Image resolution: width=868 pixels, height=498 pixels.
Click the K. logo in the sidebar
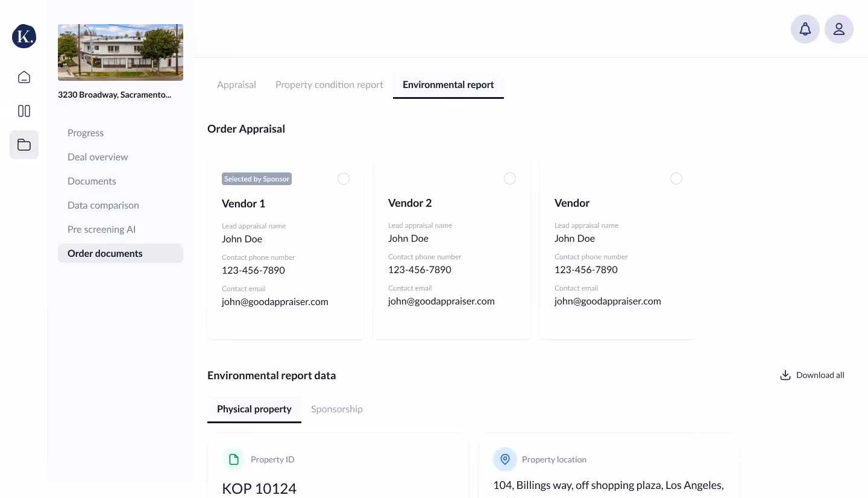point(24,36)
